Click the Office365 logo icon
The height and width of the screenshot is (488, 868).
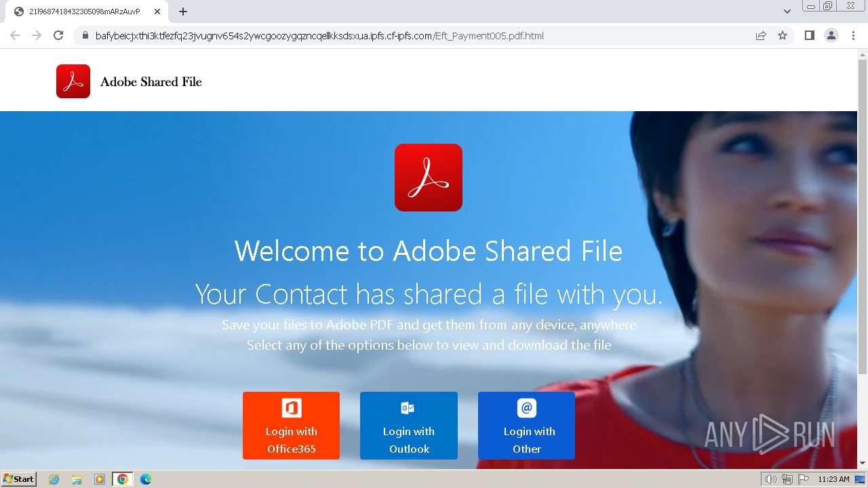click(292, 408)
